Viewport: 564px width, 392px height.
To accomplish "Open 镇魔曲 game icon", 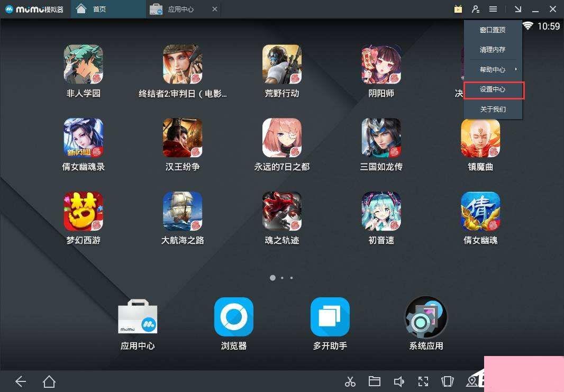I will pyautogui.click(x=480, y=138).
